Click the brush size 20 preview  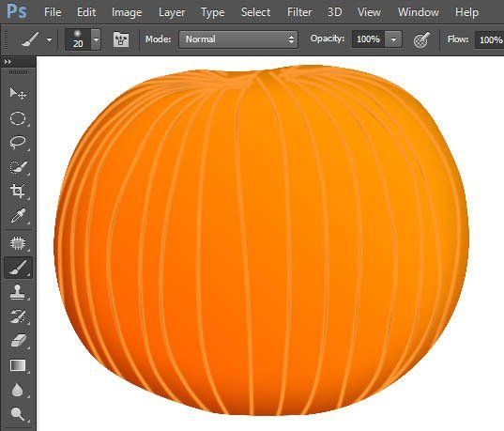coord(78,39)
